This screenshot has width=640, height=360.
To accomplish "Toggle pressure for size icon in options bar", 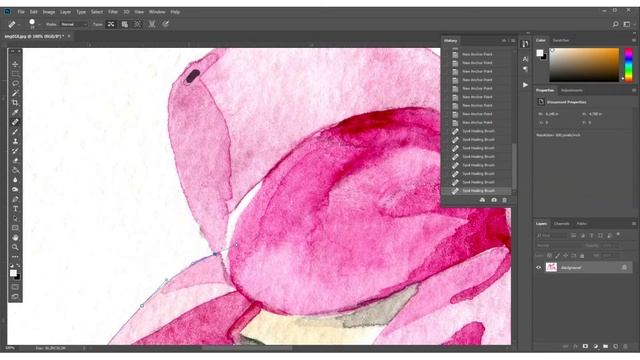I will point(165,24).
